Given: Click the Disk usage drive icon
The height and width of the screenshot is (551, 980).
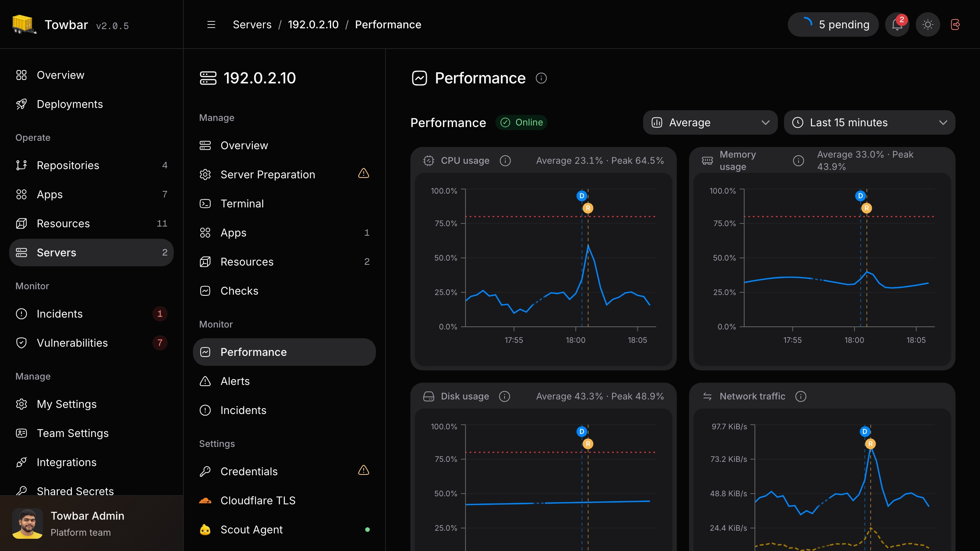Looking at the screenshot, I should click(x=429, y=396).
